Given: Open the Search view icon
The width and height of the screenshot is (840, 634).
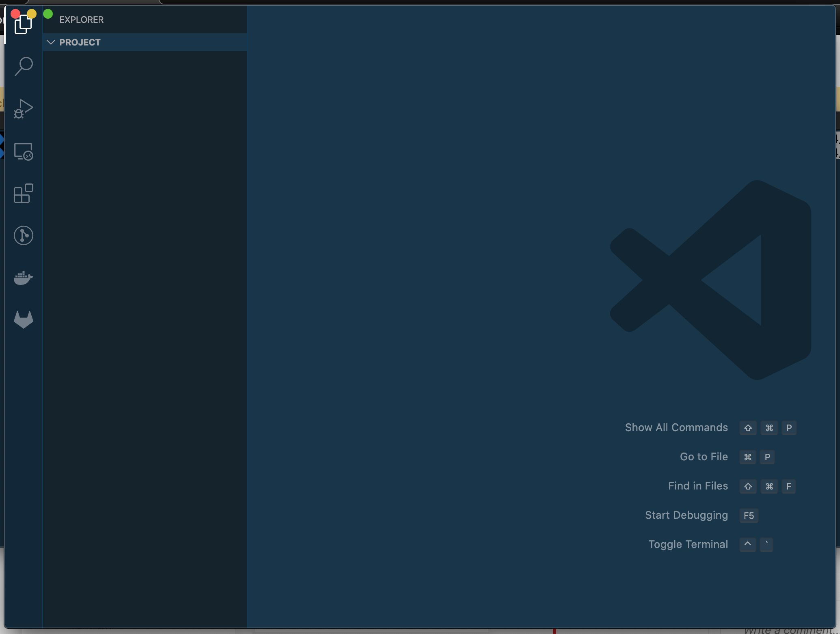Looking at the screenshot, I should (x=24, y=67).
